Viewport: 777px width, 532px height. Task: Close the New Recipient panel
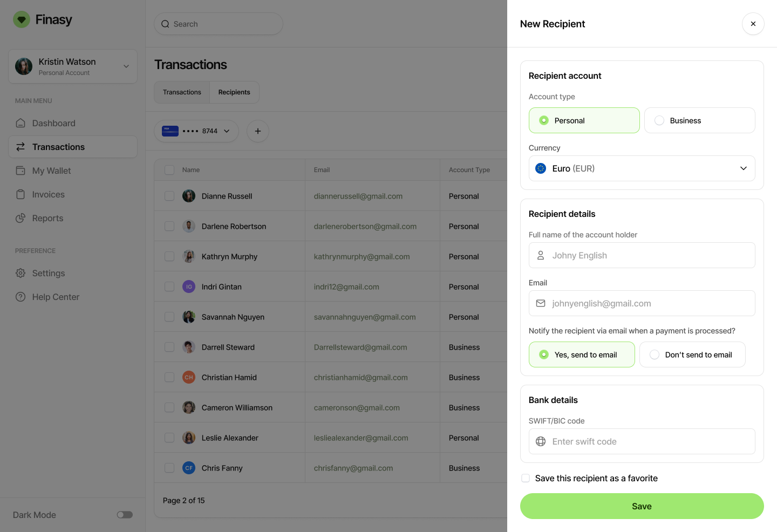[x=753, y=24]
